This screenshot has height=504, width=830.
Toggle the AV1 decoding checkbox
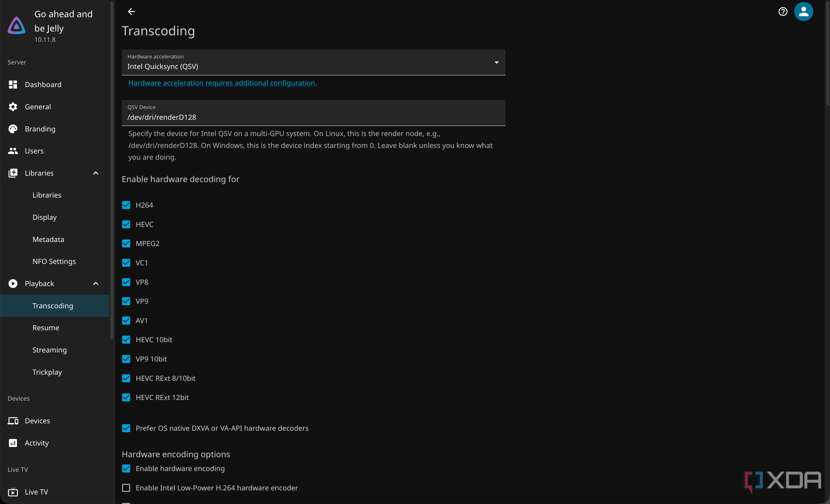click(126, 320)
